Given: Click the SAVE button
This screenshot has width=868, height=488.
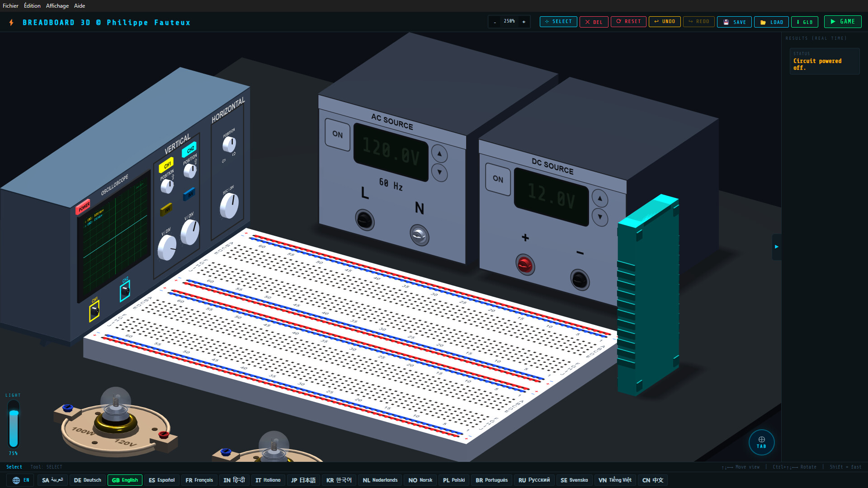Looking at the screenshot, I should coord(734,22).
